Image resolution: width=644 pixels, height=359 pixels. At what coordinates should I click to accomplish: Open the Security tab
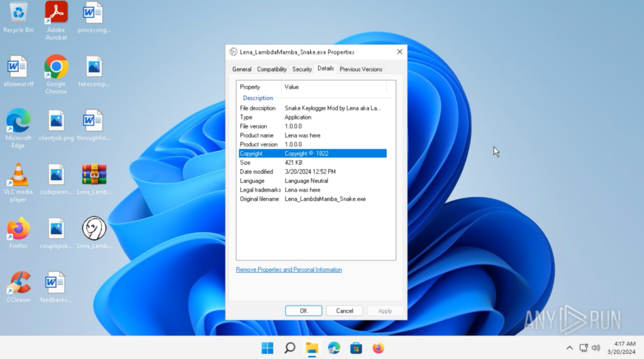tap(302, 69)
